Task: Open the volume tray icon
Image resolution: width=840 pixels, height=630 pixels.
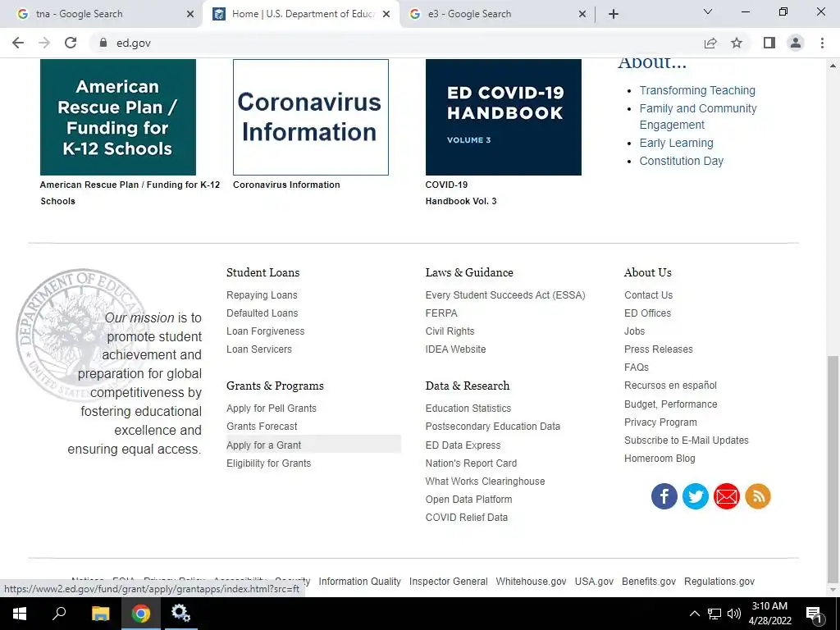Action: click(734, 614)
